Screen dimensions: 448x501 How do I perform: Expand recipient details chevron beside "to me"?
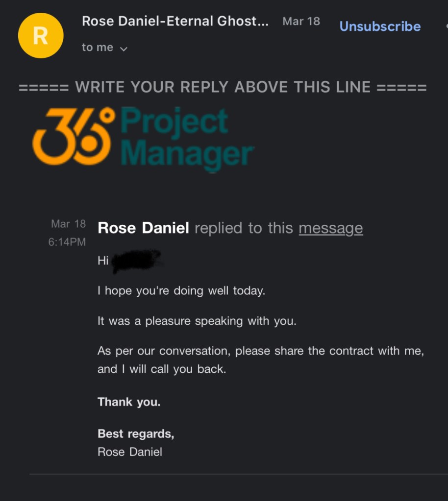pos(124,48)
